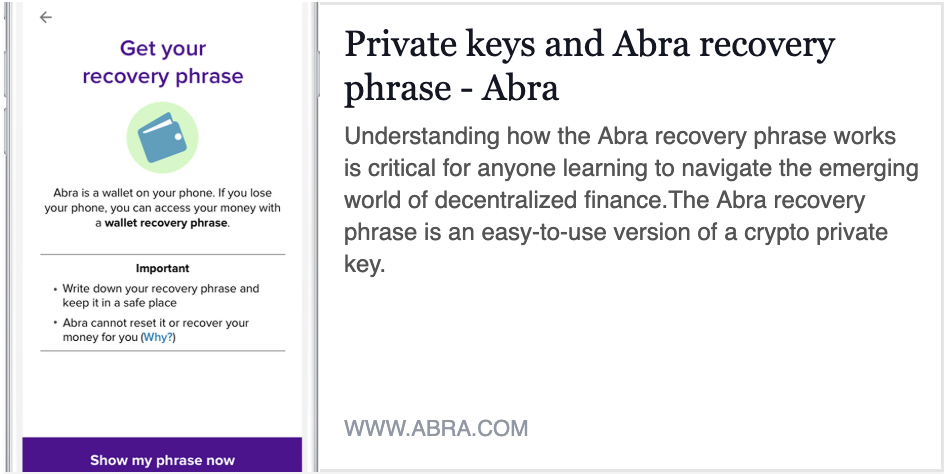Click the blue wallet icon
944x474 pixels.
point(162,137)
